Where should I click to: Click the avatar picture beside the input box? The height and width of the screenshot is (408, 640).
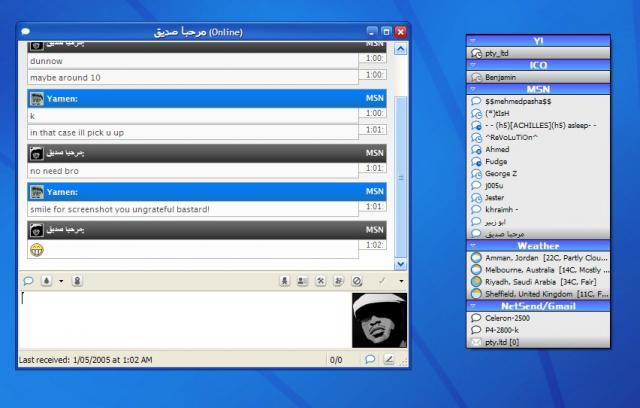tap(380, 320)
